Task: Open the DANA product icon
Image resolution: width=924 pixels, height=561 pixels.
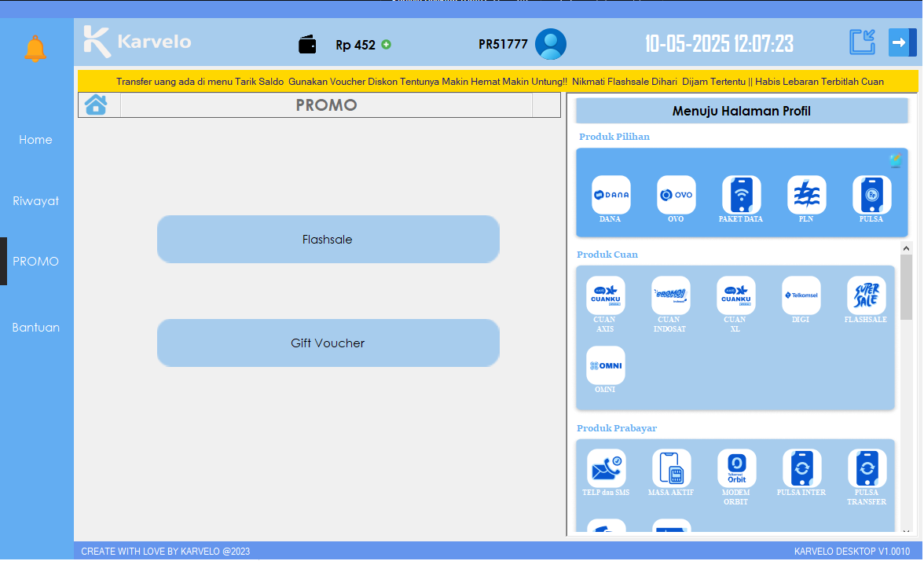Action: tap(610, 195)
